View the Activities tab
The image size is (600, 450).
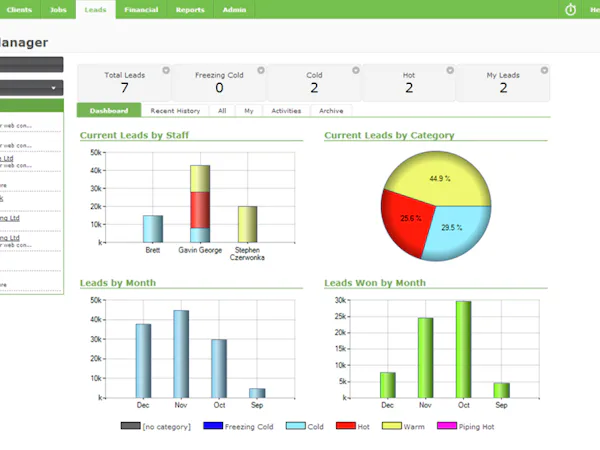coord(286,111)
